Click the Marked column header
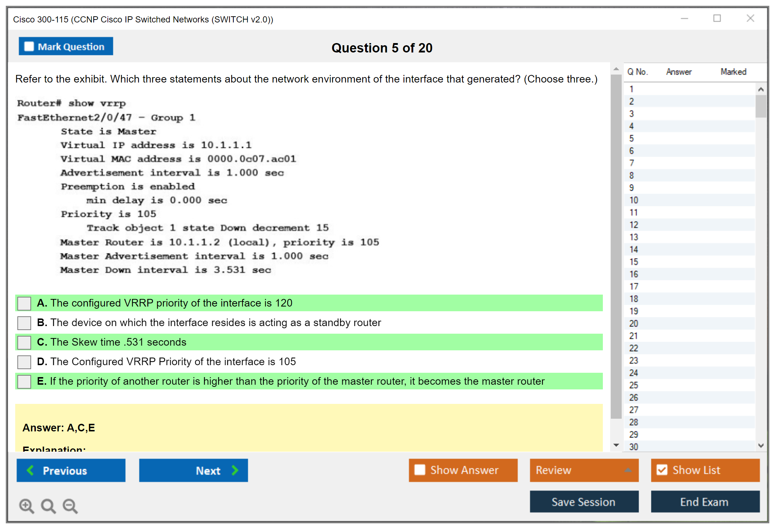Image resolution: width=778 pixels, height=532 pixels. tap(733, 72)
